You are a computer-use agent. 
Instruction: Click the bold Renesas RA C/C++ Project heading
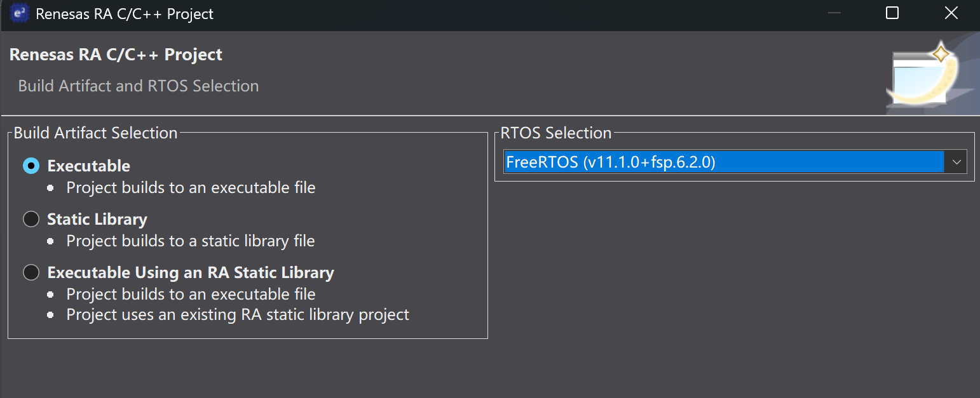pos(116,55)
